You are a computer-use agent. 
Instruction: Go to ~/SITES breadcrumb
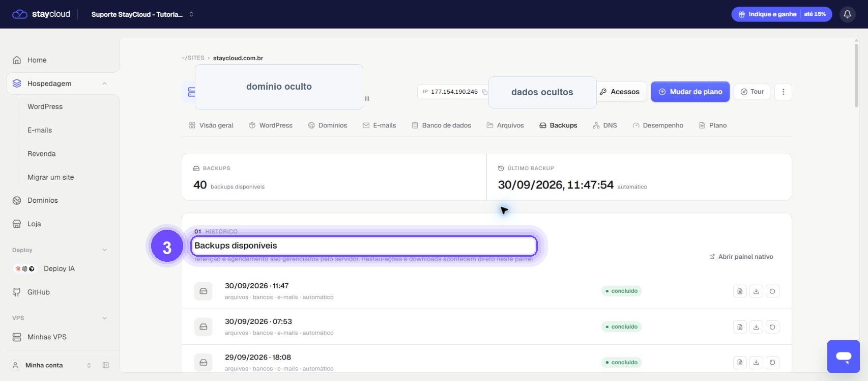pos(193,58)
